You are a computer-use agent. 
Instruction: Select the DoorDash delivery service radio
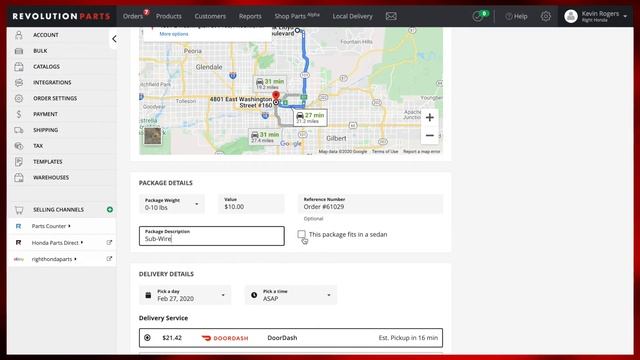pyautogui.click(x=147, y=338)
